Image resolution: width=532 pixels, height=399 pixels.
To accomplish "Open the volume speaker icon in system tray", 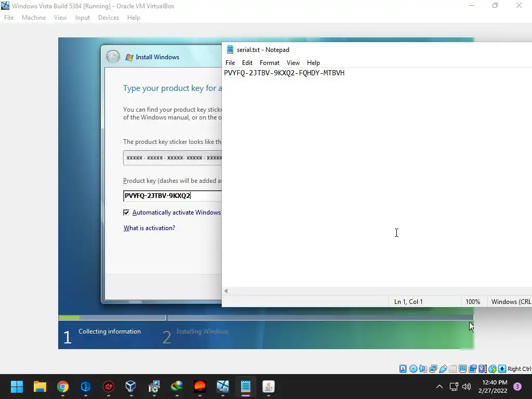I will pyautogui.click(x=467, y=387).
